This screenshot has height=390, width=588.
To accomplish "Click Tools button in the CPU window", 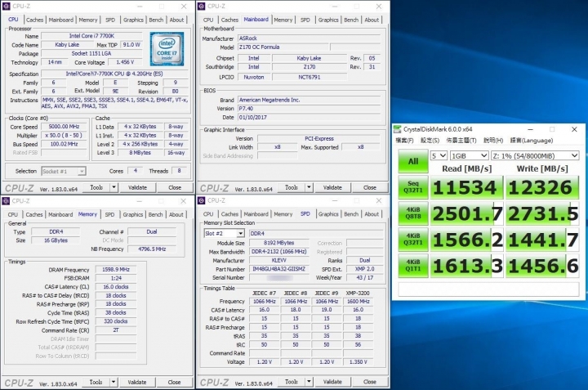I will point(96,187).
